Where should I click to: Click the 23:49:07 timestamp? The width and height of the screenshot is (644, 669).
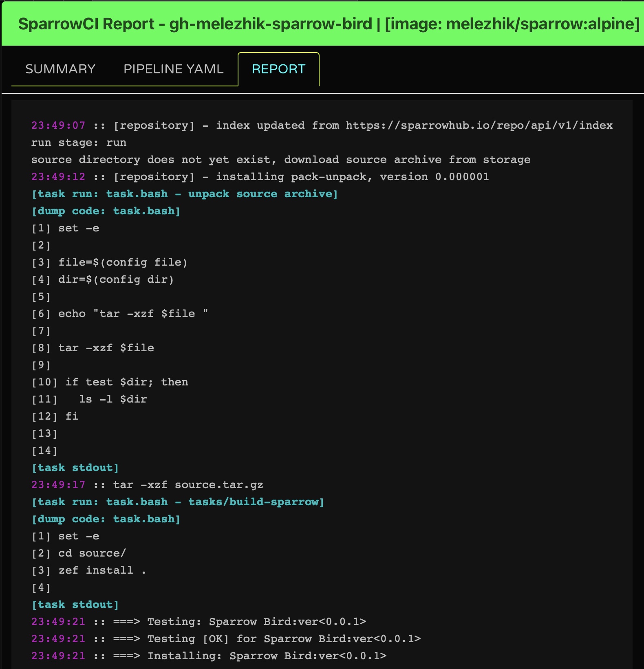[x=58, y=125]
